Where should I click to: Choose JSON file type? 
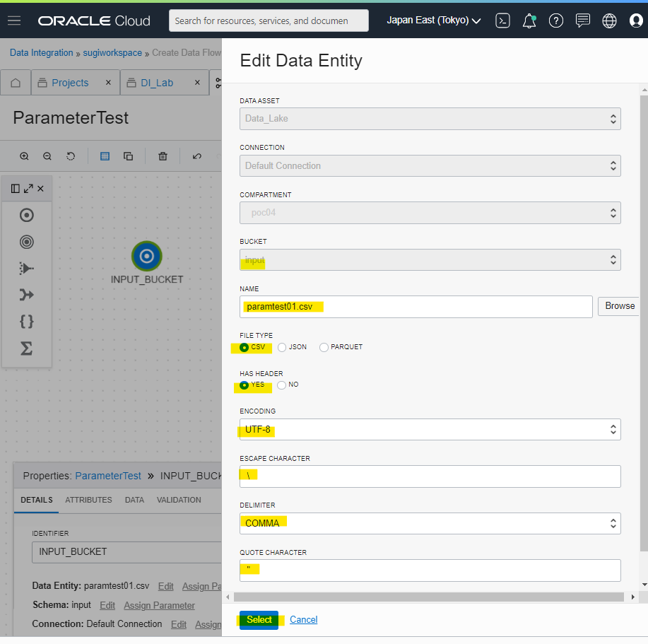282,347
